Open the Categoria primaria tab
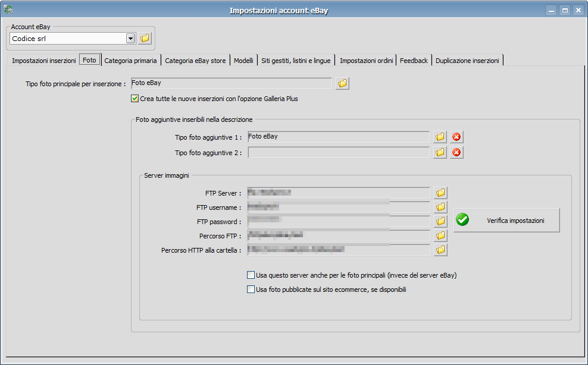Image resolution: width=588 pixels, height=365 pixels. coord(130,60)
